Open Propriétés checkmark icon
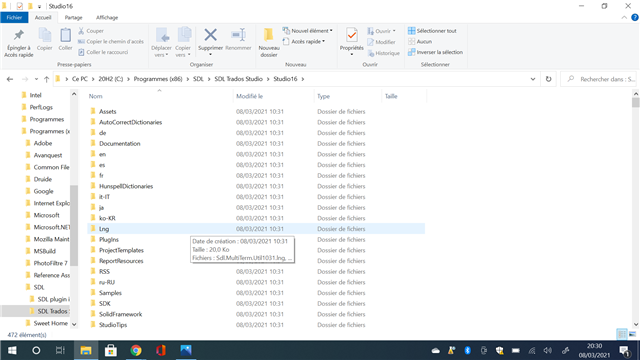 coord(351,36)
